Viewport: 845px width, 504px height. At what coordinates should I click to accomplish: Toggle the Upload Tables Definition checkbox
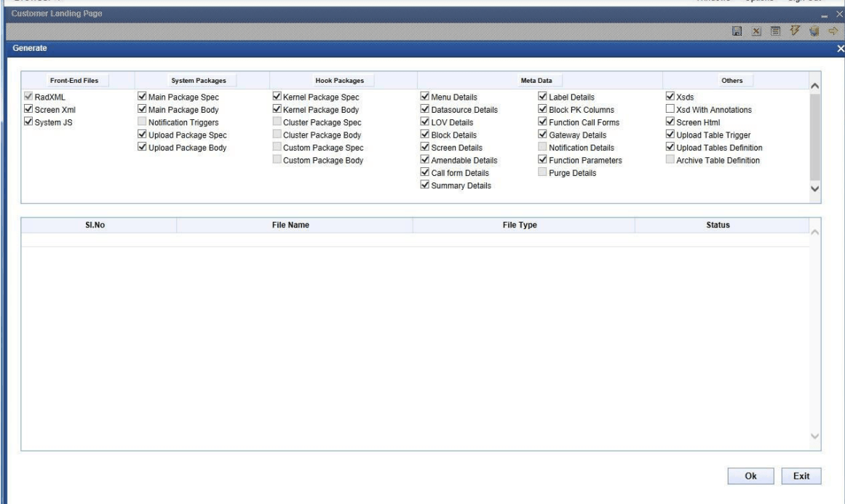[x=670, y=147]
